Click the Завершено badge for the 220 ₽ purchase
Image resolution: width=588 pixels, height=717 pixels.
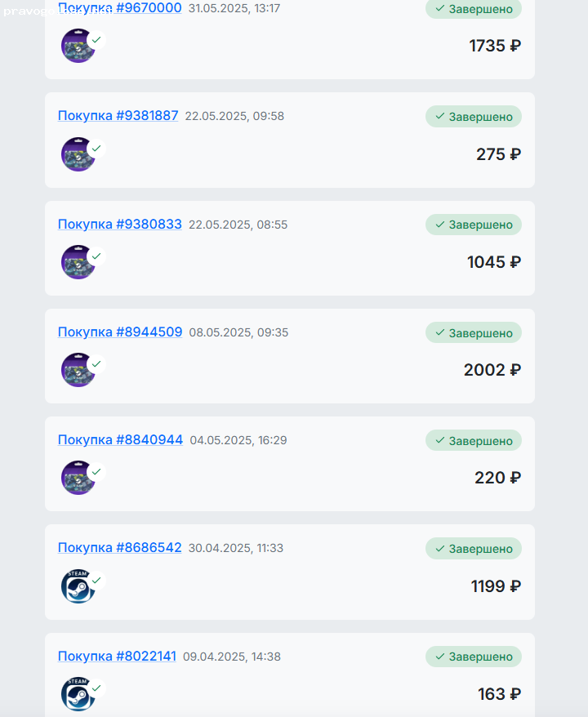click(x=474, y=441)
